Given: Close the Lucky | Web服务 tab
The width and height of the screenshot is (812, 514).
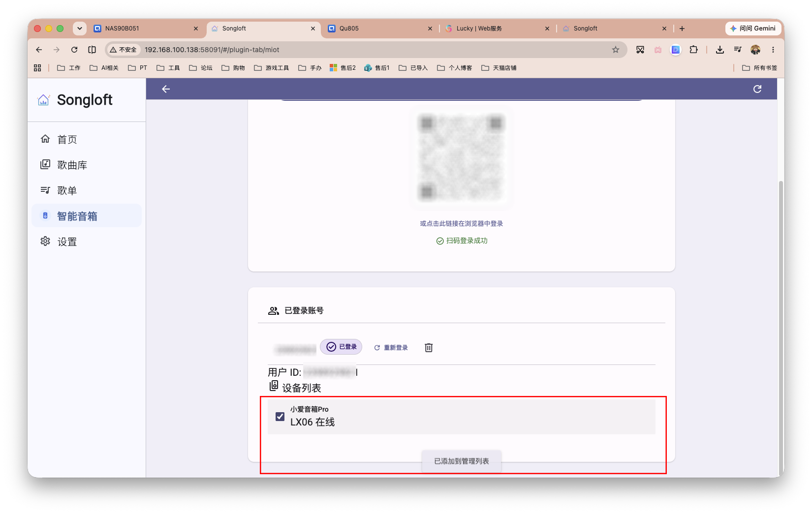Looking at the screenshot, I should [x=547, y=29].
